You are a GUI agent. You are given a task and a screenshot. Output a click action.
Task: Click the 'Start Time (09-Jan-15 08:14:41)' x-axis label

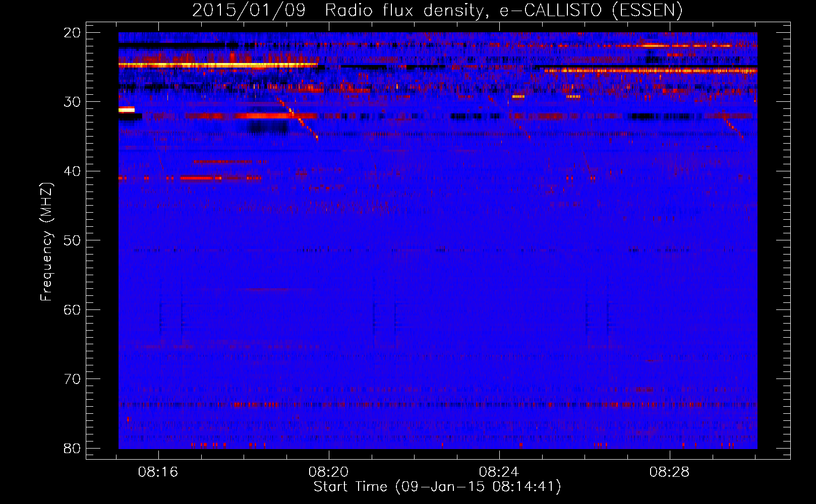[x=437, y=487]
